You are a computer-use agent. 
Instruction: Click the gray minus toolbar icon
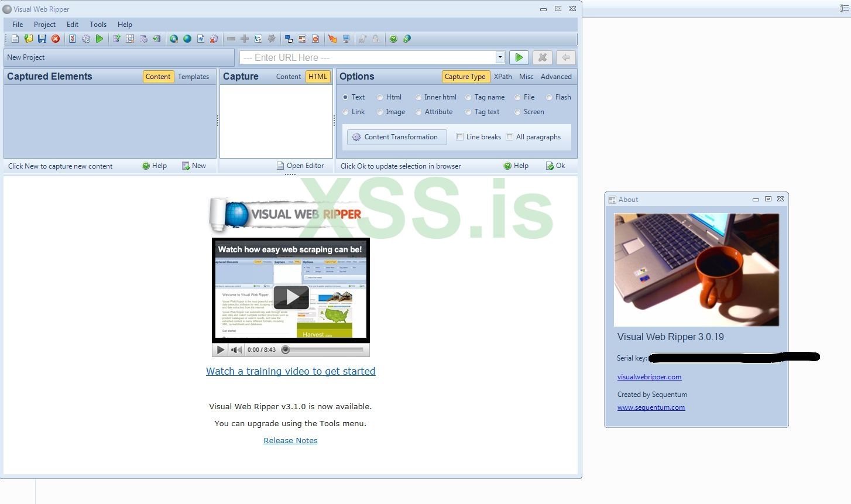pos(231,39)
